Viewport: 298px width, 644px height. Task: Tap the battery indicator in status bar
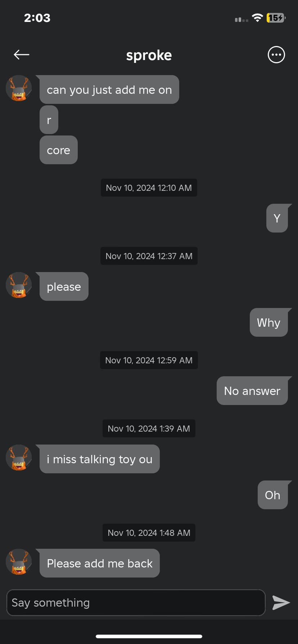point(276,18)
